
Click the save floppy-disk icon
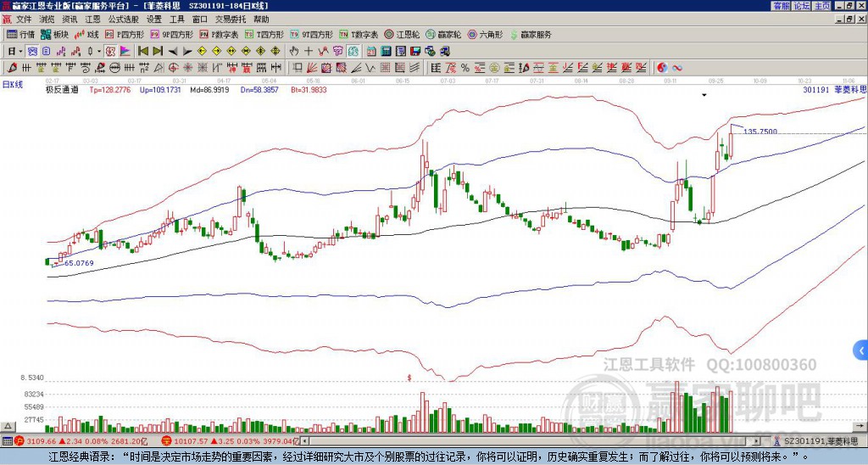click(415, 52)
